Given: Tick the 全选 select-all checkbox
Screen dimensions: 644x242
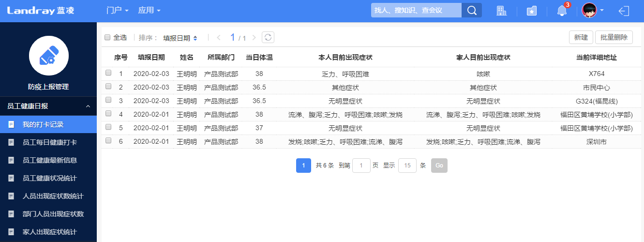Looking at the screenshot, I should click(107, 37).
